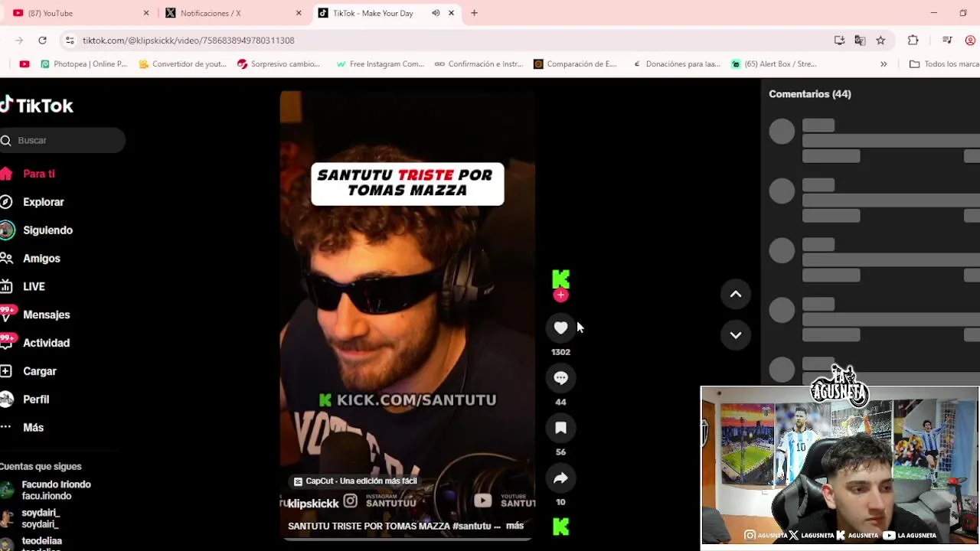Screen dimensions: 980x551
Task: Open Photopea bookmark
Action: tap(83, 64)
